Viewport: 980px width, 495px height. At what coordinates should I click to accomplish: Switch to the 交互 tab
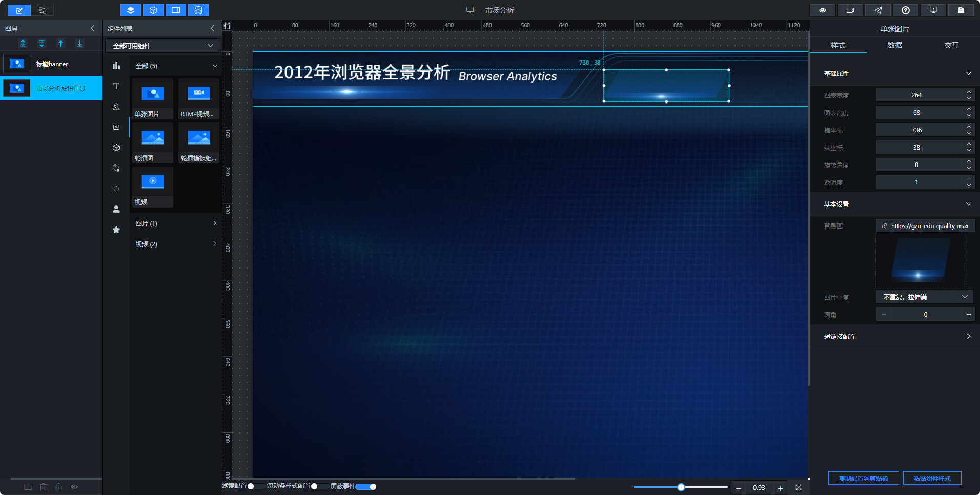point(952,45)
